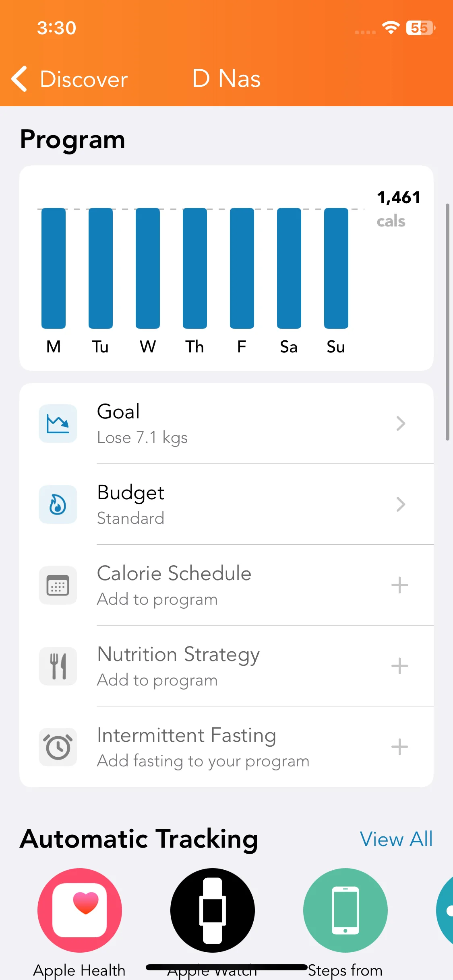Tap the Intermittent Fasting alarm clock icon

[58, 747]
